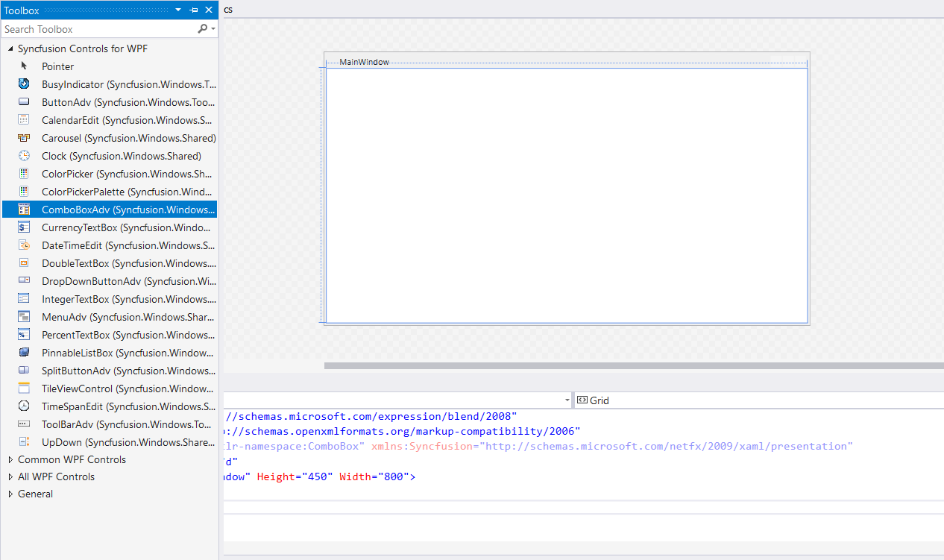Select the MenuAdv control icon

(x=24, y=317)
